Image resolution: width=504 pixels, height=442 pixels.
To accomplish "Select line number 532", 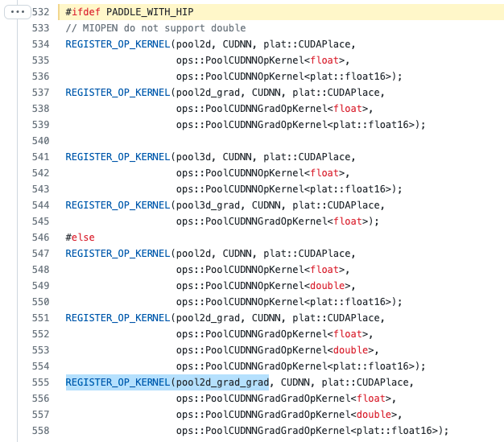I will click(x=40, y=12).
